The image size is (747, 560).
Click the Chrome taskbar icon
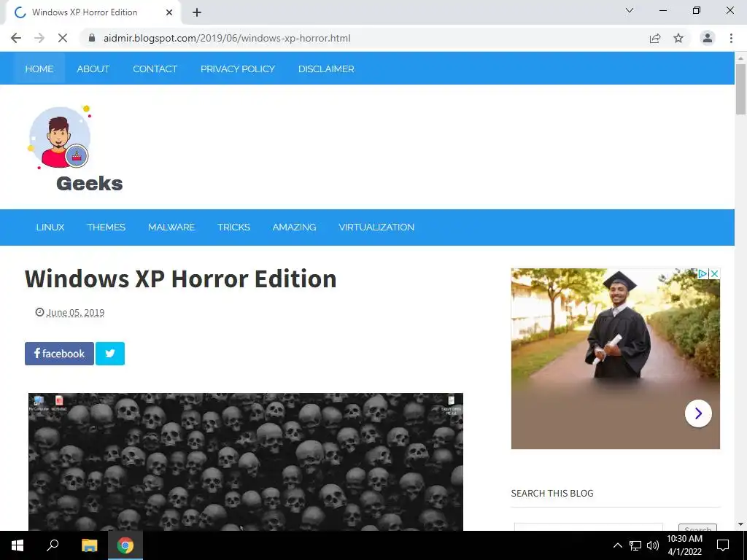(125, 545)
